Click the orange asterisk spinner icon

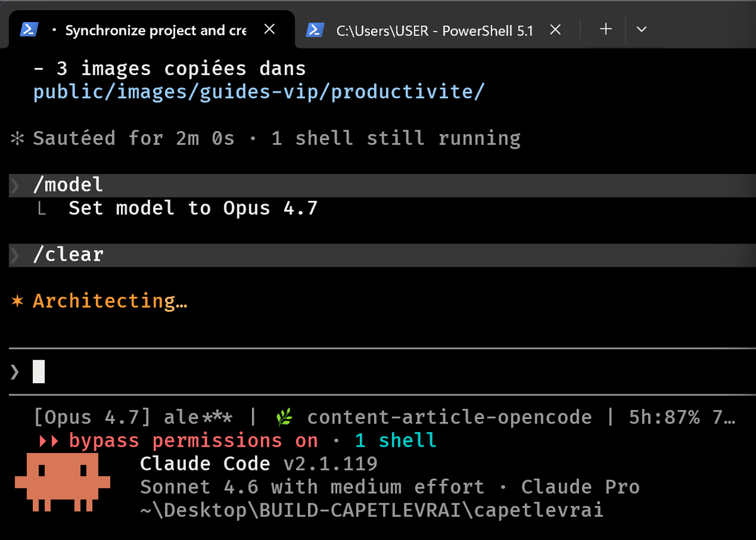18,301
